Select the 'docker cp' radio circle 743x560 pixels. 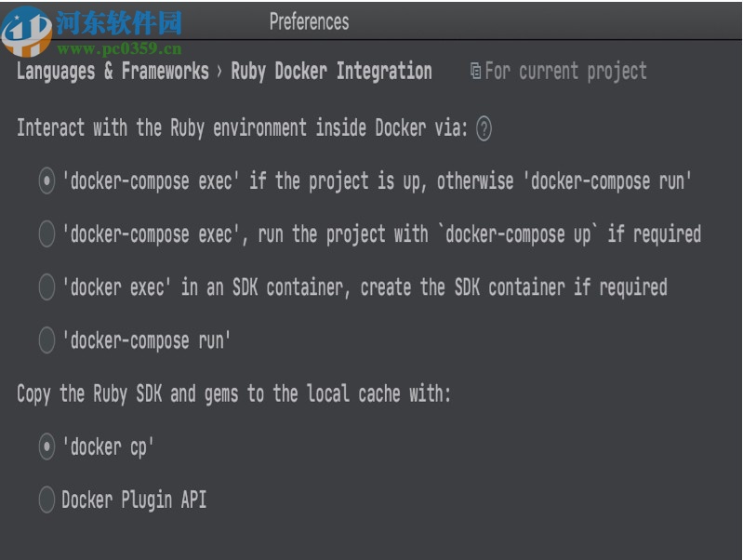[x=46, y=447]
